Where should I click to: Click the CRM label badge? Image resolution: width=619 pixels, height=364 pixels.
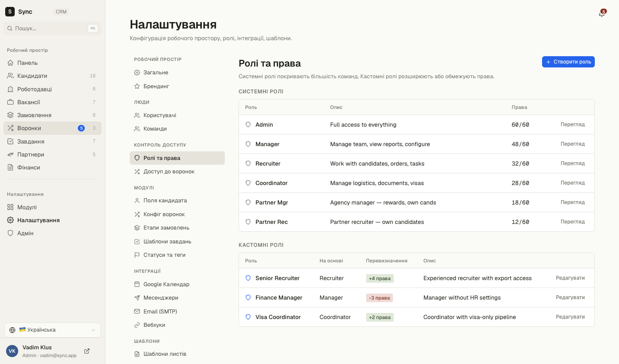(61, 12)
